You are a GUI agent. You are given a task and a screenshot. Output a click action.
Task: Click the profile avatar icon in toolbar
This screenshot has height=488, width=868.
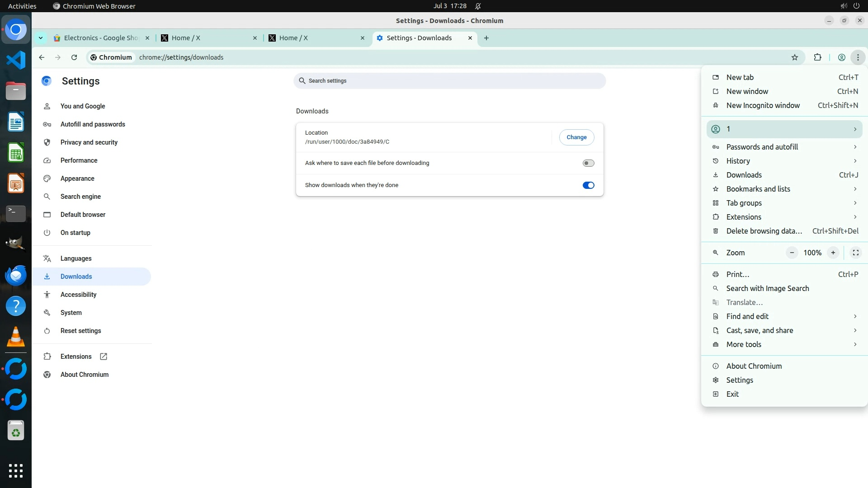click(x=841, y=57)
